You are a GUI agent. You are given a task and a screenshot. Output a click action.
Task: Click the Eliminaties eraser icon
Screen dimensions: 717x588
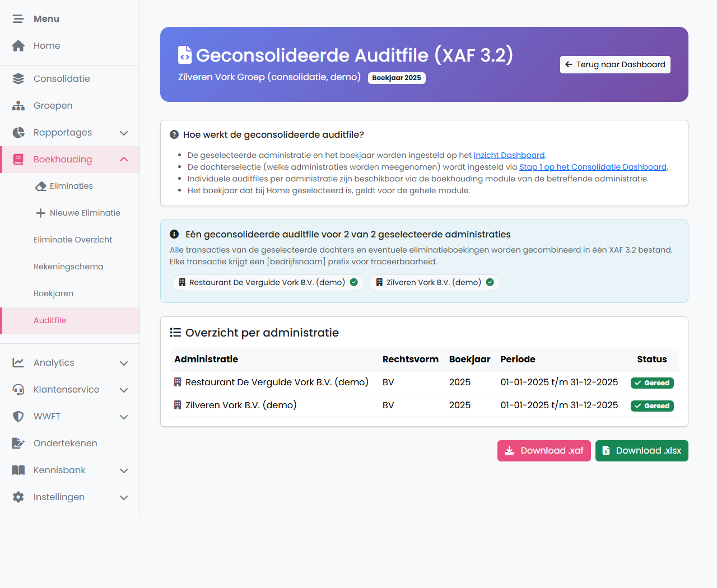41,186
